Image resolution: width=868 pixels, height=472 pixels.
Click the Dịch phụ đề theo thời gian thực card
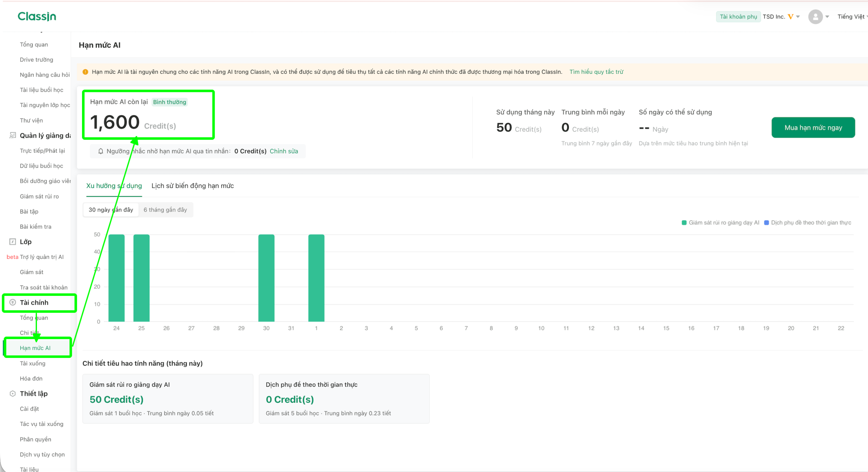344,399
